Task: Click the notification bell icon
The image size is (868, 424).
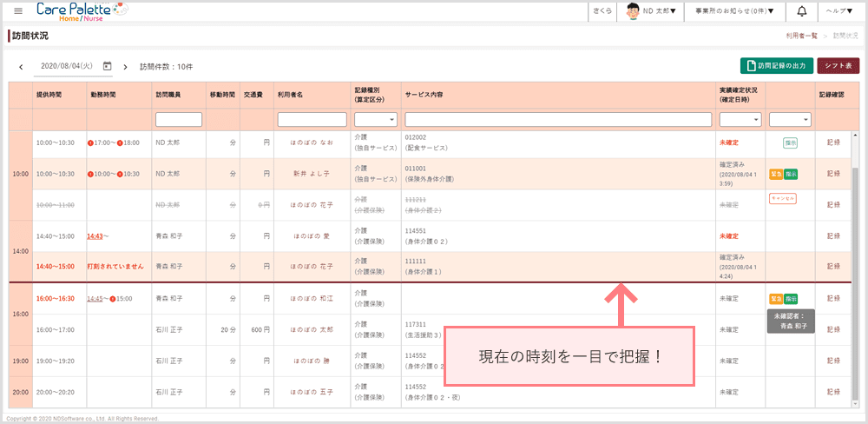Action: click(x=801, y=10)
